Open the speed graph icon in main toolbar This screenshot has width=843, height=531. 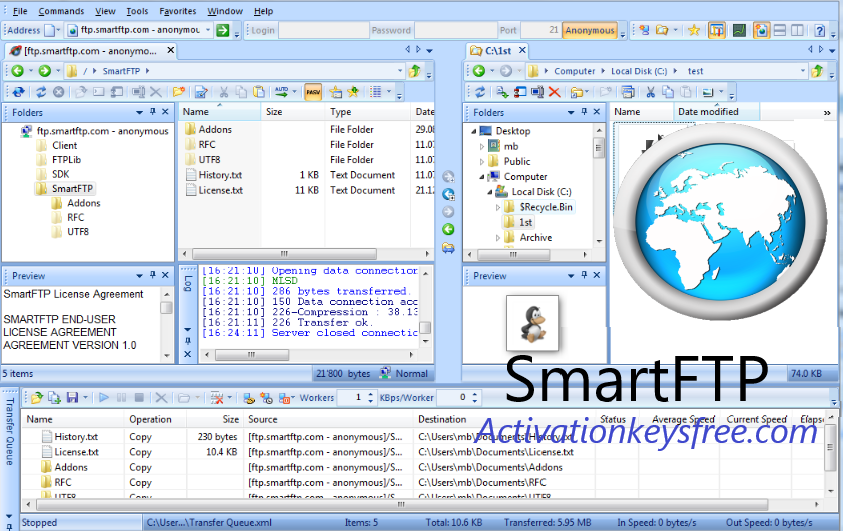coord(739,30)
